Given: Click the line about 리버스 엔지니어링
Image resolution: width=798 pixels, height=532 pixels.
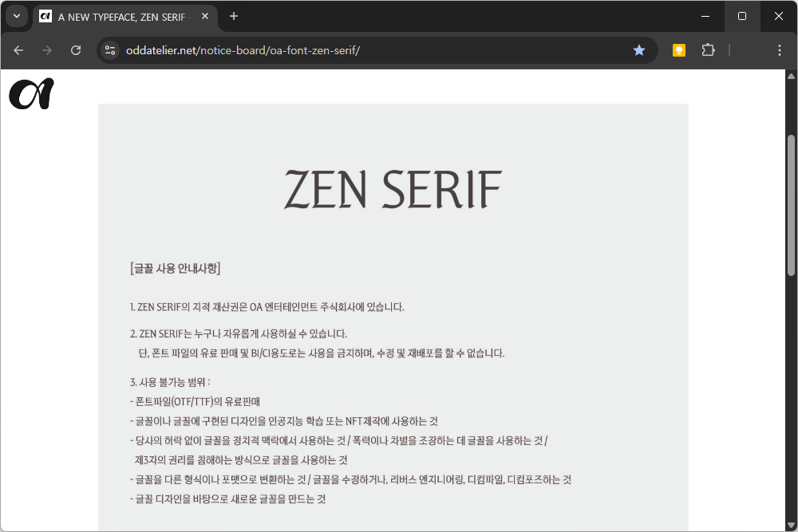Looking at the screenshot, I should pyautogui.click(x=350, y=479).
